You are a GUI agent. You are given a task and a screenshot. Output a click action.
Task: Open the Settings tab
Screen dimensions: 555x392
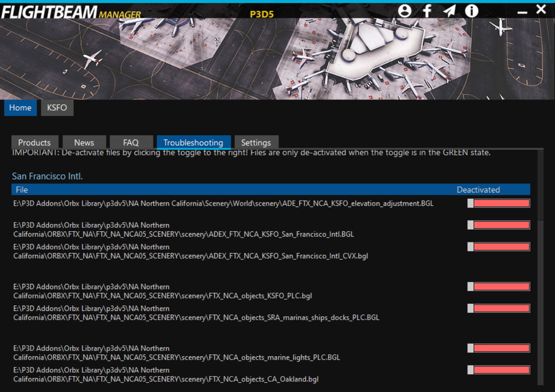pos(256,143)
